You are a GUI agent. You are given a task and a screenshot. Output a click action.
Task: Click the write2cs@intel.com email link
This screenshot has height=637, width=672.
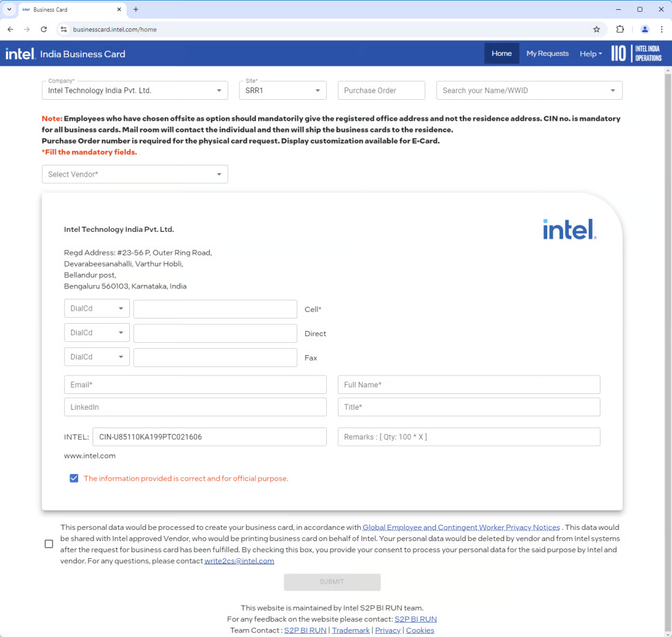click(239, 561)
